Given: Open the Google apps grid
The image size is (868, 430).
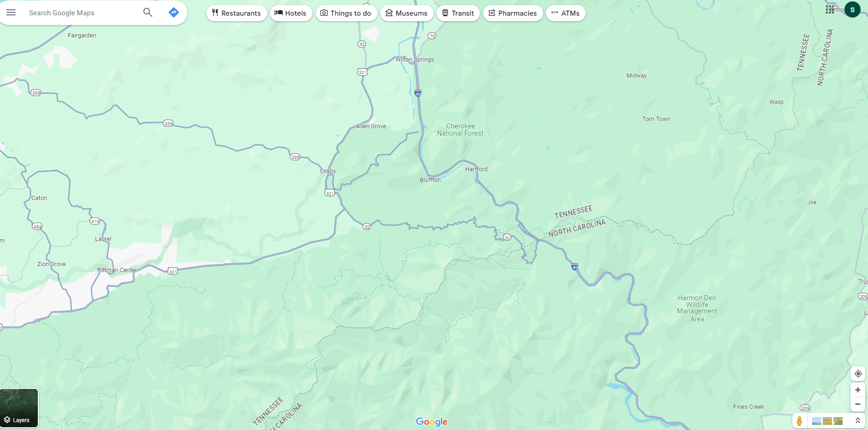Looking at the screenshot, I should pos(830,10).
